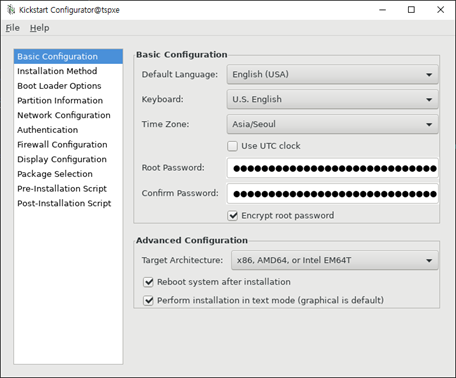456x378 pixels.
Task: Toggle Perform installation in text mode
Action: click(148, 301)
